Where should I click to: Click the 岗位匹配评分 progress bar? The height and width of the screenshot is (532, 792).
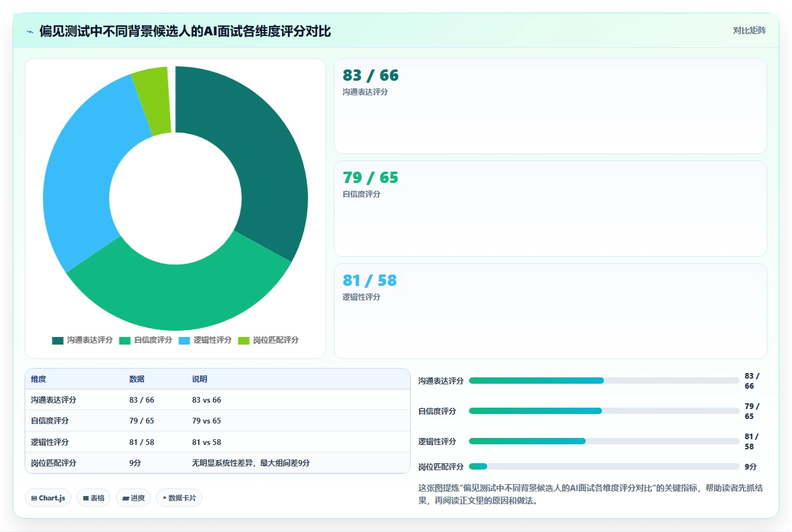604,466
